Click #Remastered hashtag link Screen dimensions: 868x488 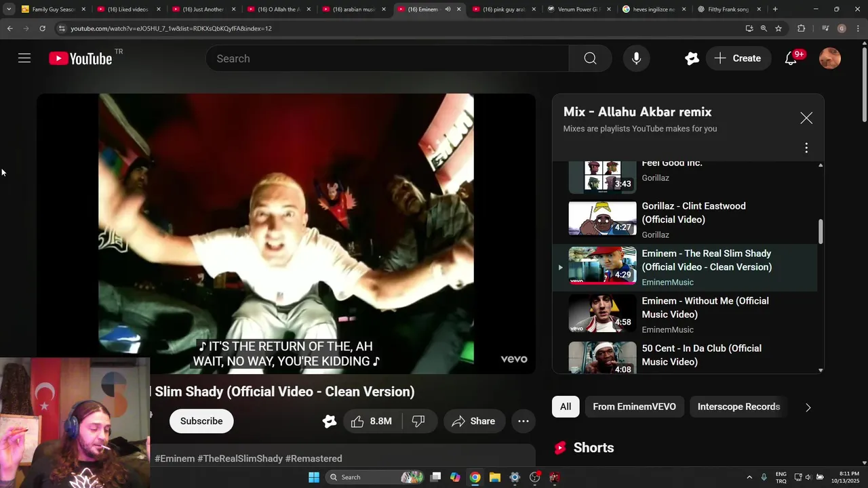pos(313,459)
